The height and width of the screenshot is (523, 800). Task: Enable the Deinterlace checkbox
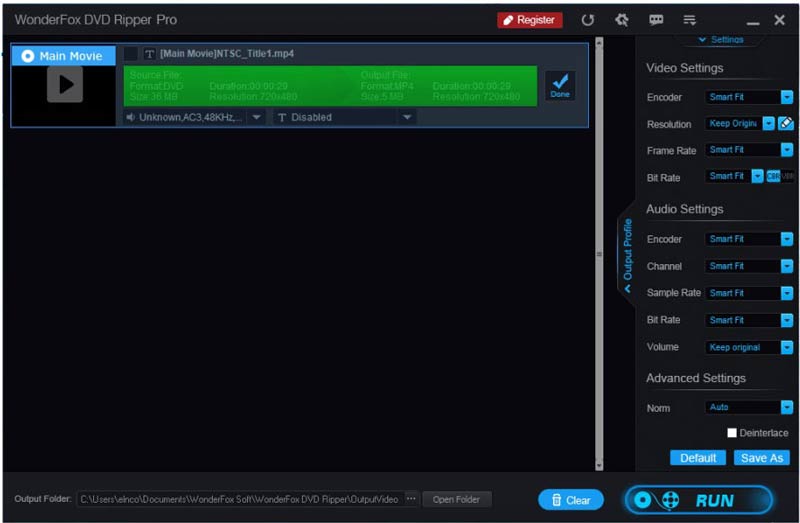coord(732,433)
